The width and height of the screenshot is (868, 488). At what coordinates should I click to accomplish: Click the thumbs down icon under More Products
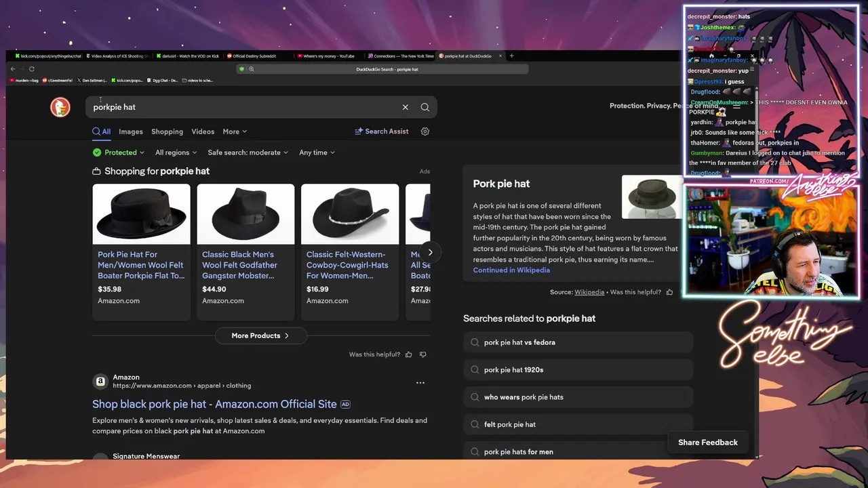tap(423, 354)
